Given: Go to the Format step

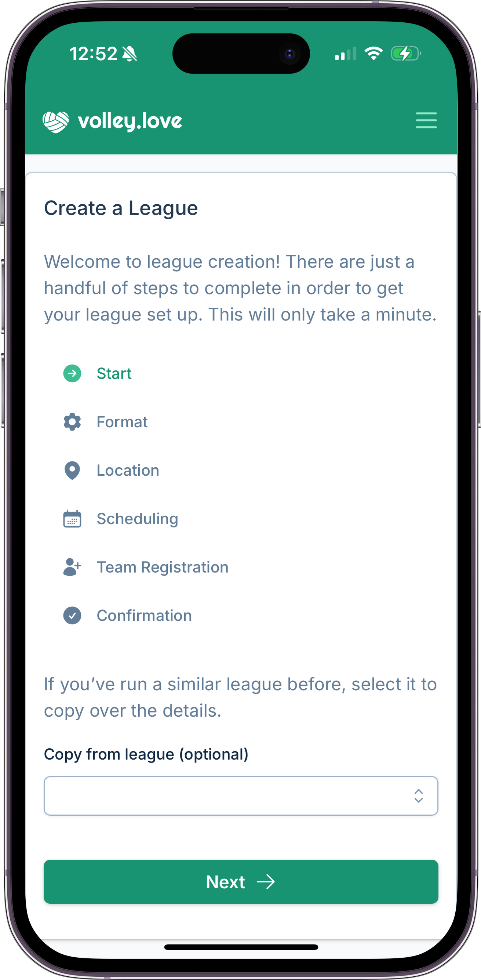Looking at the screenshot, I should 122,422.
